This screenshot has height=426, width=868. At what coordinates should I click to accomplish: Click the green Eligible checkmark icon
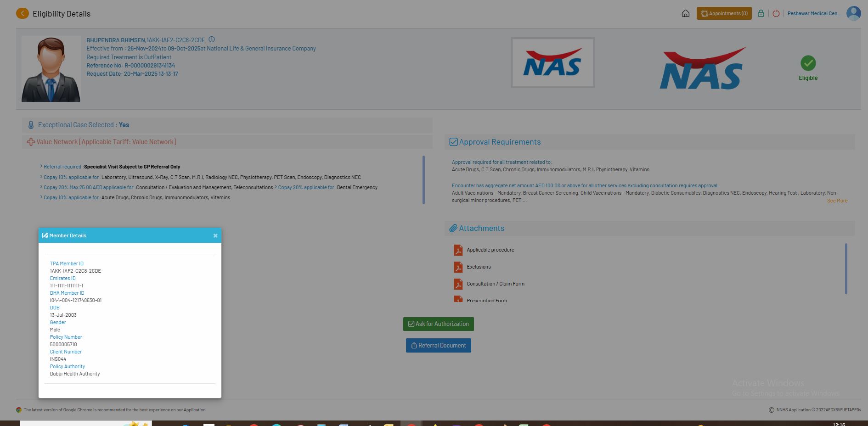(x=808, y=63)
